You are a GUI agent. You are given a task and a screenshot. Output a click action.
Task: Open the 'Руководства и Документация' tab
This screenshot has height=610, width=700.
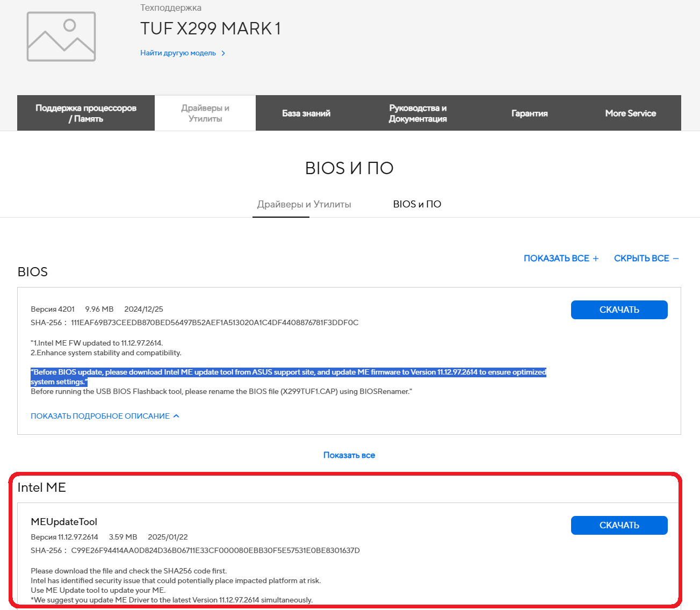[x=418, y=113]
